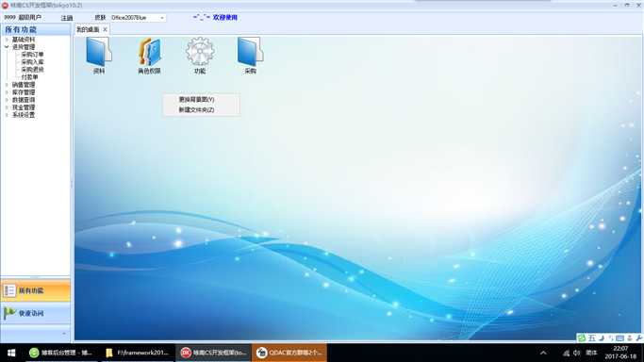Image resolution: width=644 pixels, height=362 pixels.
Task: Expand the 数据查询 tree node
Action: [7, 100]
